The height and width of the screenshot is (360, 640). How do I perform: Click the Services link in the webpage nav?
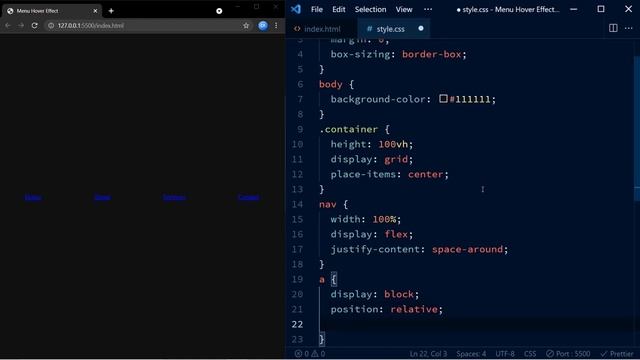[174, 197]
